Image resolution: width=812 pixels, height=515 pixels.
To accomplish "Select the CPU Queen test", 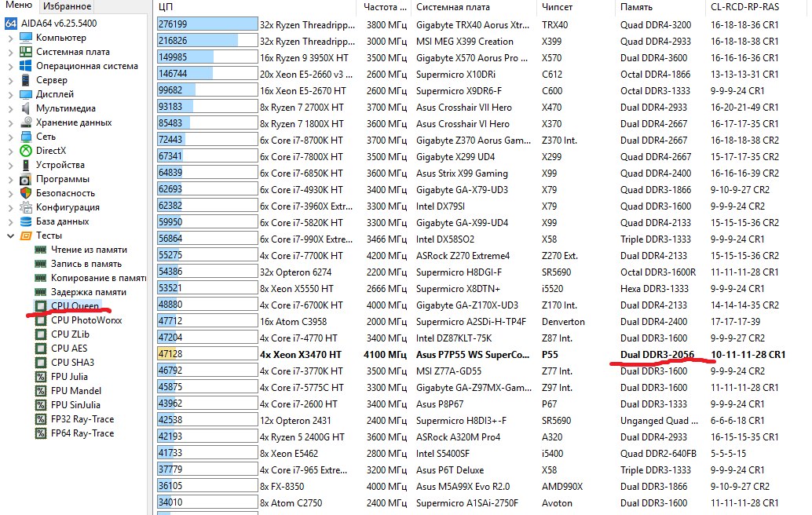I will [x=75, y=306].
